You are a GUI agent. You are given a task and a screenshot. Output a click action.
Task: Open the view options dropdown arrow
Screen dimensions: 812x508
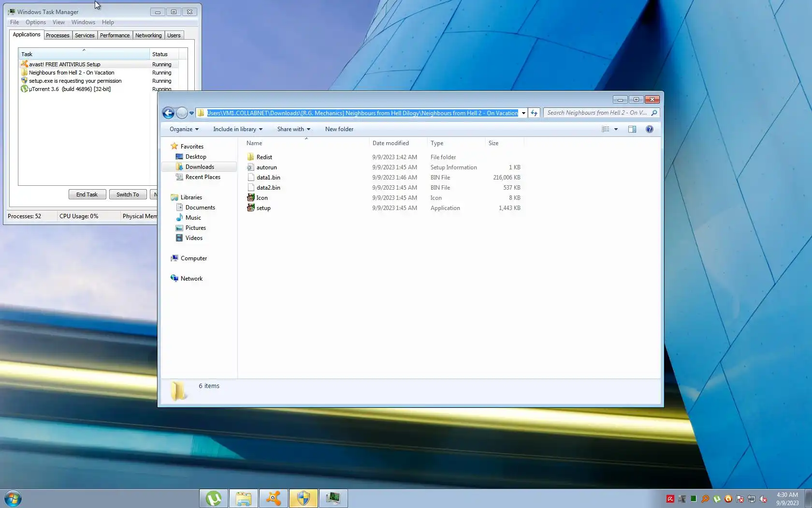(616, 129)
